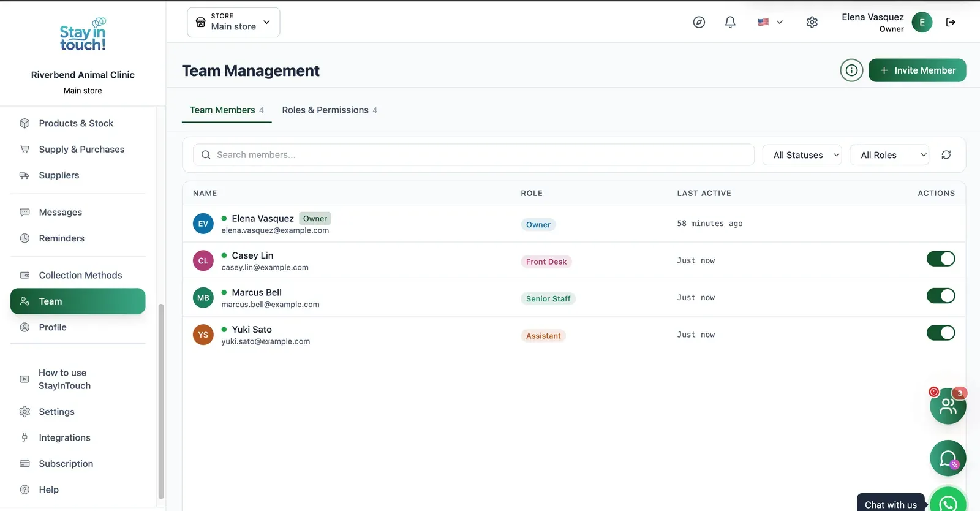The width and height of the screenshot is (980, 511).
Task: Click the Invite Member button
Action: 918,70
